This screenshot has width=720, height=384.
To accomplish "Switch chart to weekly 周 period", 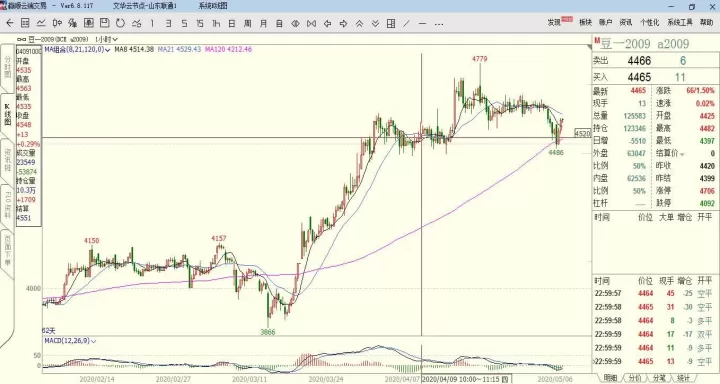I will [x=248, y=23].
